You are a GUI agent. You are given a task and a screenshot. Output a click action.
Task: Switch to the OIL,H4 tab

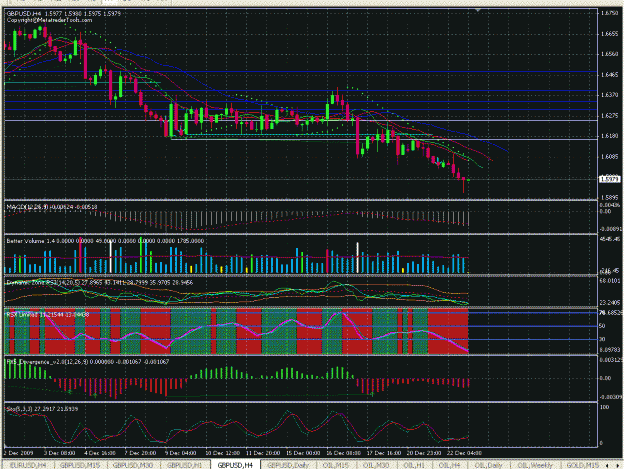tap(449, 465)
